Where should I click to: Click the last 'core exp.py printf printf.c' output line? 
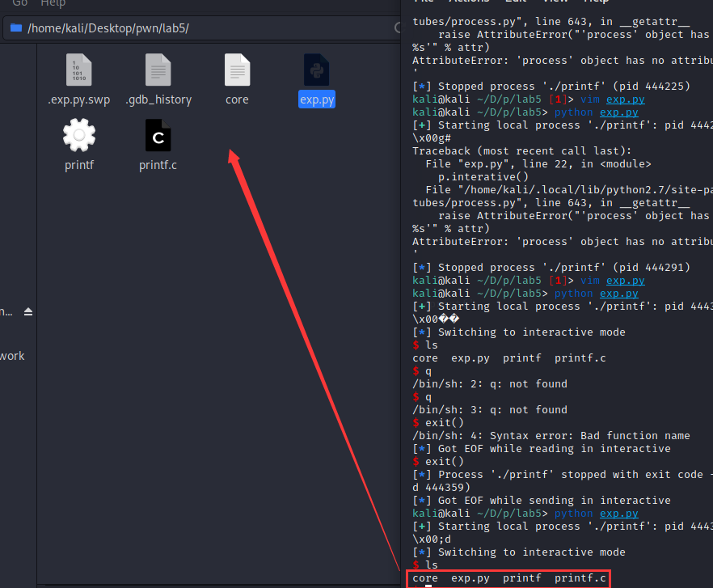(x=509, y=578)
